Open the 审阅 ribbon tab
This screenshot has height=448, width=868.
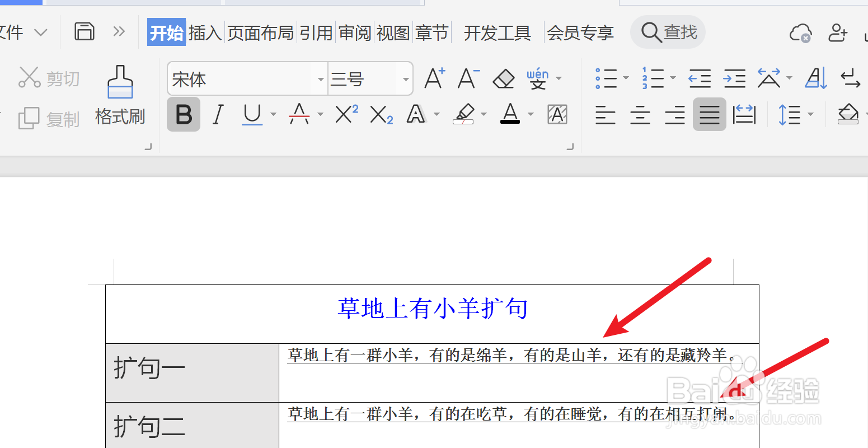(x=354, y=32)
